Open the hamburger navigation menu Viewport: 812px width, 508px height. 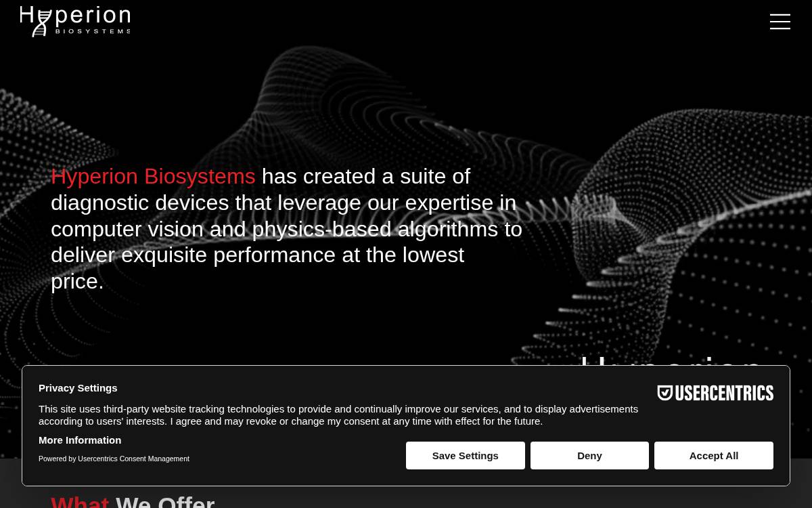pyautogui.click(x=780, y=22)
